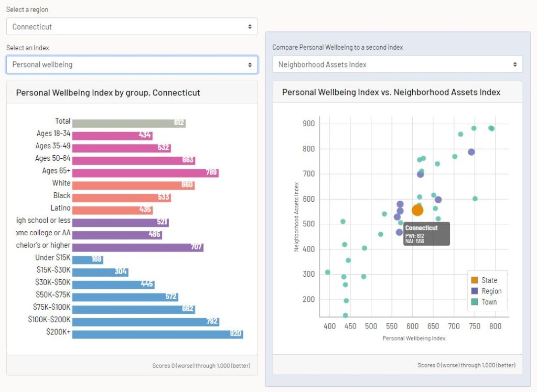This screenshot has width=537, height=392.
Task: Toggle the Region legend entry
Action: point(486,291)
